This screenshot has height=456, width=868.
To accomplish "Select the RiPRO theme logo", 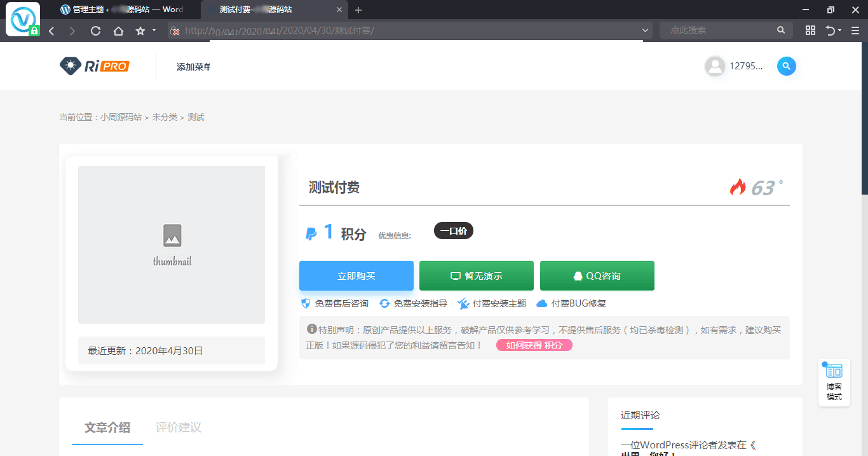I will click(94, 66).
